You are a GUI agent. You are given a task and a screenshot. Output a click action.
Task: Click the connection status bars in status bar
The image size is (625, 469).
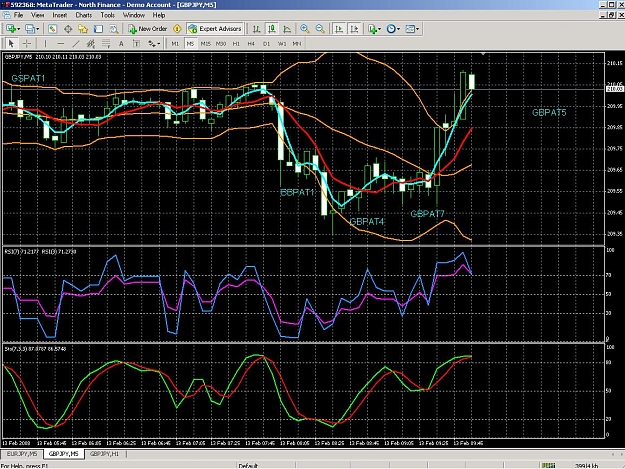pyautogui.click(x=548, y=465)
